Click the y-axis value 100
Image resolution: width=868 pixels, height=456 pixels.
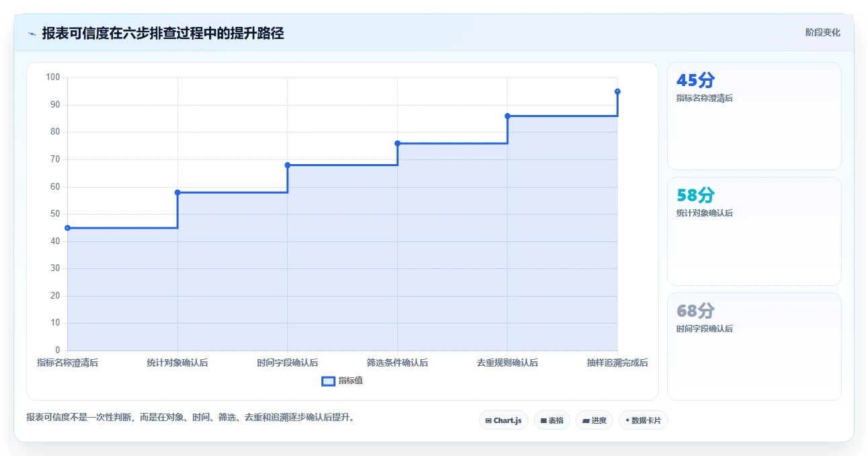53,77
